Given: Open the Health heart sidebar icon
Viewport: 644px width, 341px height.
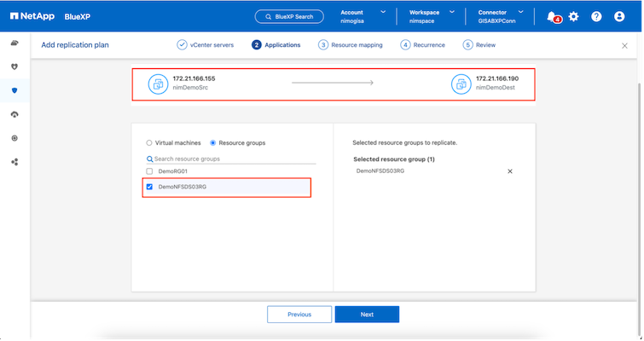Looking at the screenshot, I should [x=15, y=66].
